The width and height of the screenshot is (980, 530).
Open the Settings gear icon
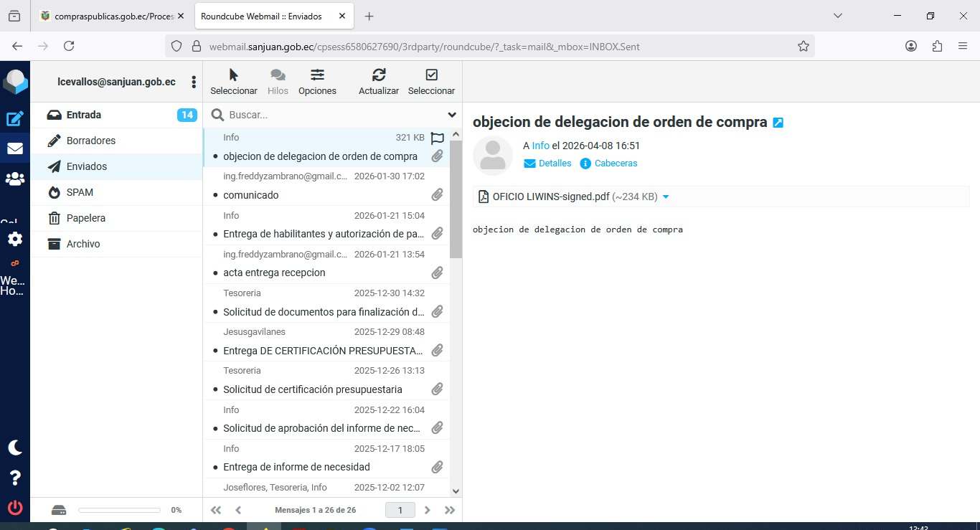(15, 239)
